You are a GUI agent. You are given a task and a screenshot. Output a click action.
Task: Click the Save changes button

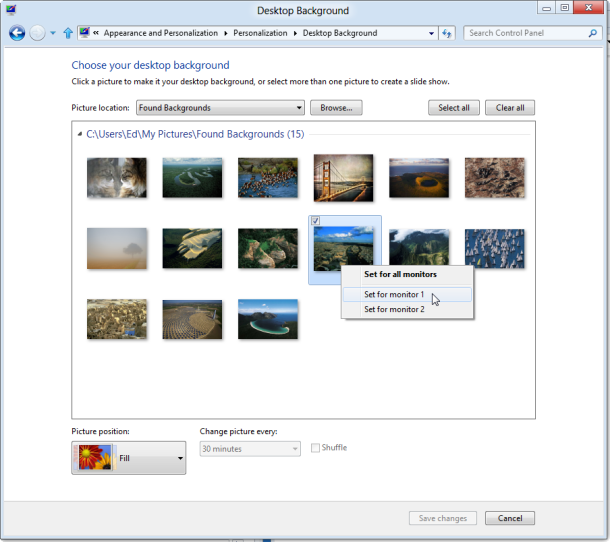443,518
